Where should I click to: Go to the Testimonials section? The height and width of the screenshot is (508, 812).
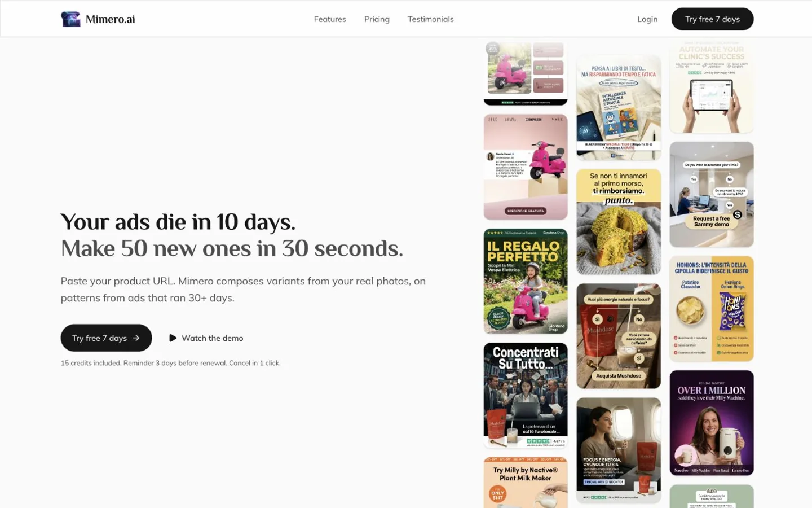(x=431, y=19)
